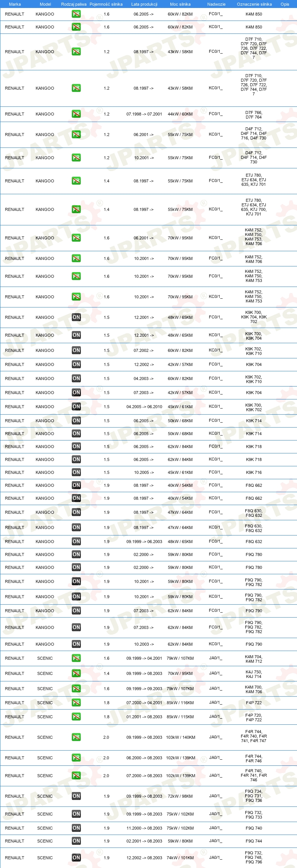The image size is (297, 868).
Task: Click the ON icon in the 09.1999 -> 06.2003 Kangoo row
Action: pyautogui.click(x=76, y=542)
